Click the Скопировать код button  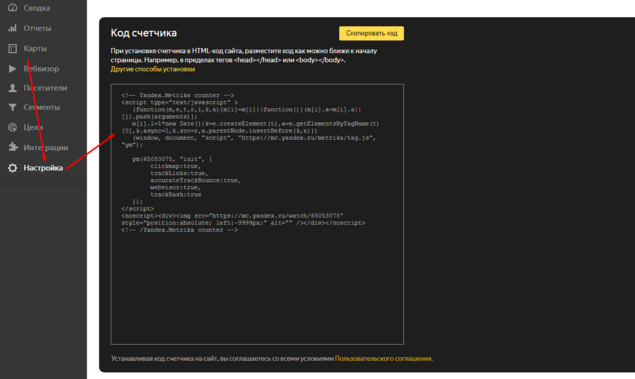(371, 33)
